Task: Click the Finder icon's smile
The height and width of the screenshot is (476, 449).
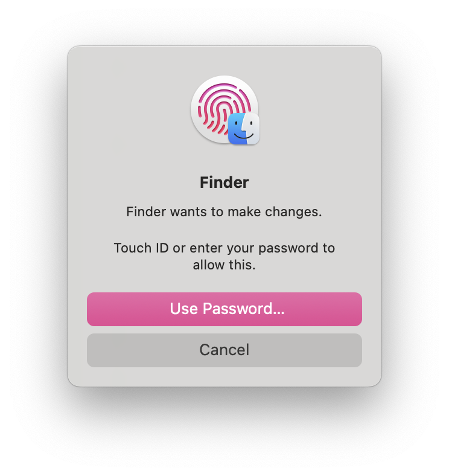Action: (244, 136)
